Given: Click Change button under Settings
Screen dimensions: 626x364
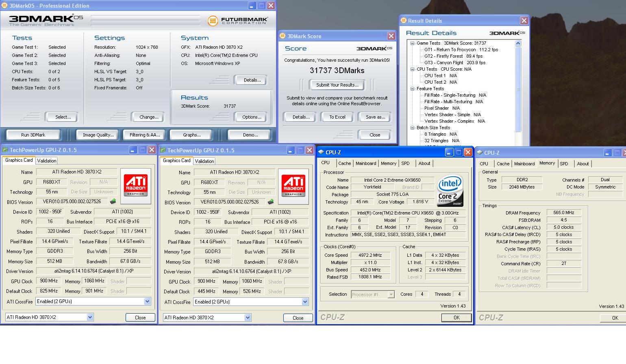Looking at the screenshot, I should coord(149,117).
